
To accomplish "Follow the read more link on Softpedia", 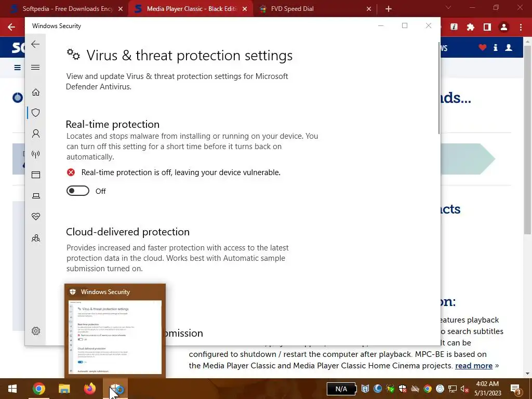I will coord(474,365).
